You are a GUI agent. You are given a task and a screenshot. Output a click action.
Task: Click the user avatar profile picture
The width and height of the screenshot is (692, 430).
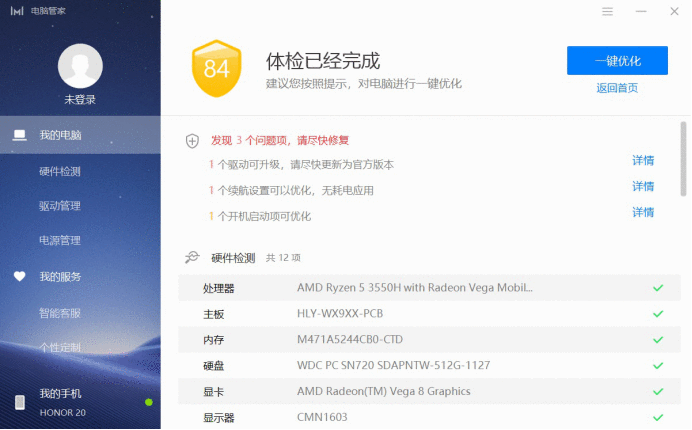[x=80, y=66]
